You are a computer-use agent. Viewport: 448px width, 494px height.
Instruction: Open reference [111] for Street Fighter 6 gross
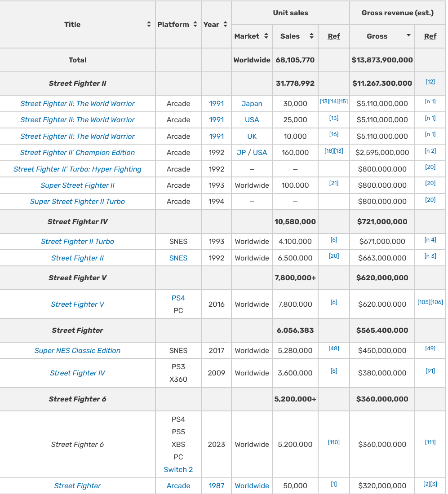[x=430, y=442]
